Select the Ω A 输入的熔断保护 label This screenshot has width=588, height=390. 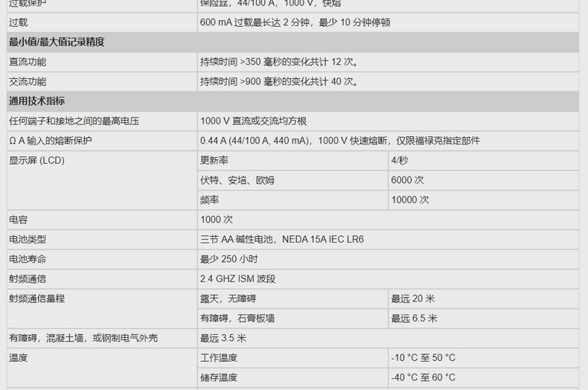coord(51,141)
